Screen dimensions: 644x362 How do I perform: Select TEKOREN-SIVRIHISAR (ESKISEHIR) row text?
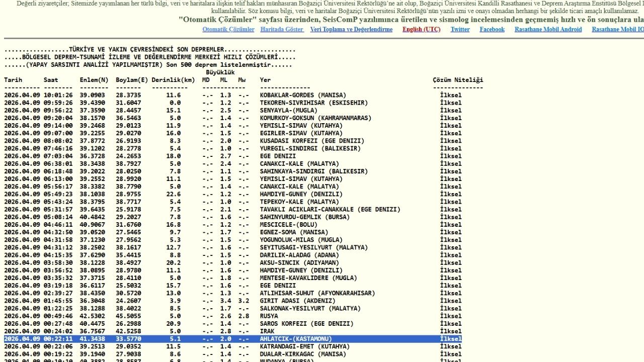click(x=313, y=103)
